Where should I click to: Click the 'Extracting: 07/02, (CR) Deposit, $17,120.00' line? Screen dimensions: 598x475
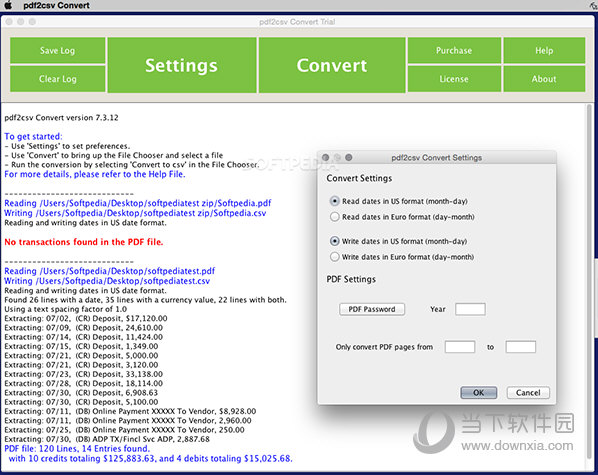click(x=86, y=318)
